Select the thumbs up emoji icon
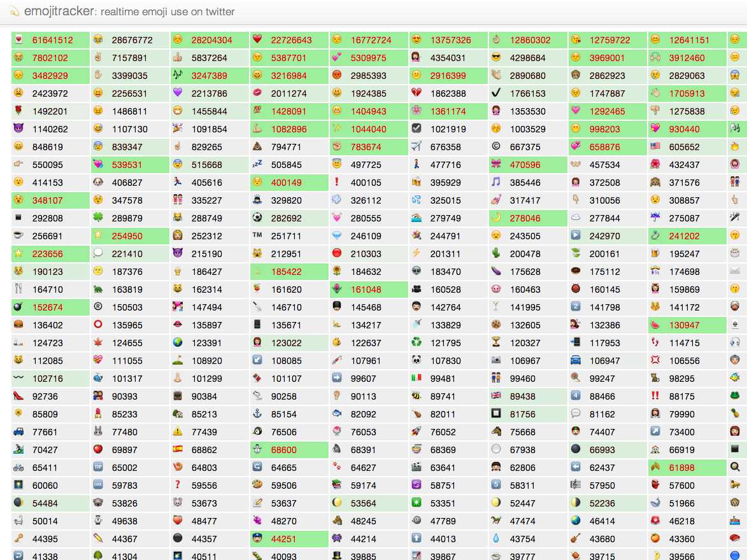 (178, 57)
